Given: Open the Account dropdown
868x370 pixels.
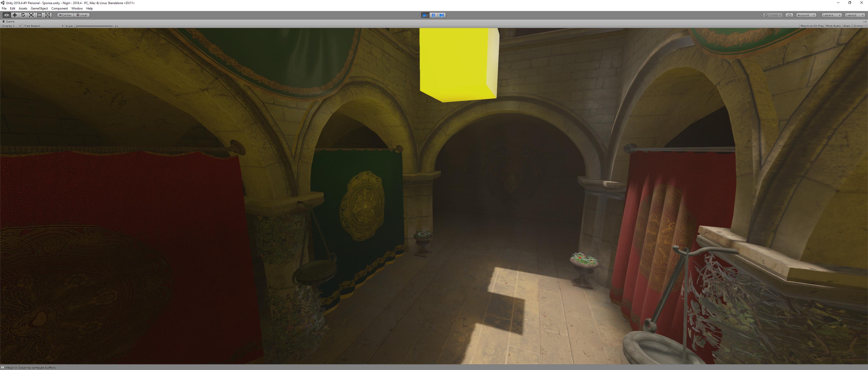Looking at the screenshot, I should (x=806, y=15).
